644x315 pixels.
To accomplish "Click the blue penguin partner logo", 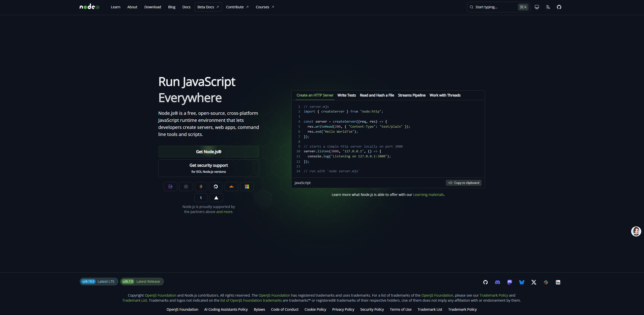I will pyautogui.click(x=201, y=198).
